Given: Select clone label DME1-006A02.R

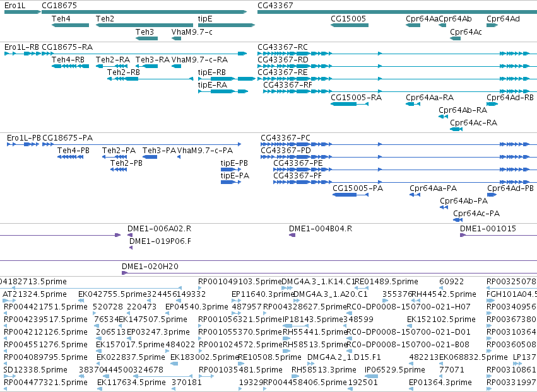Looking at the screenshot, I should pos(159,229).
